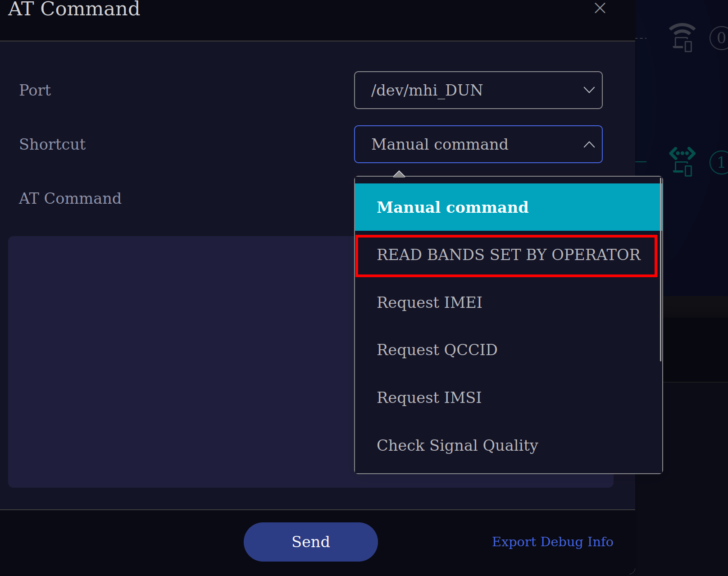Image resolution: width=728 pixels, height=576 pixels.
Task: Close the AT Command dialog
Action: tap(600, 8)
